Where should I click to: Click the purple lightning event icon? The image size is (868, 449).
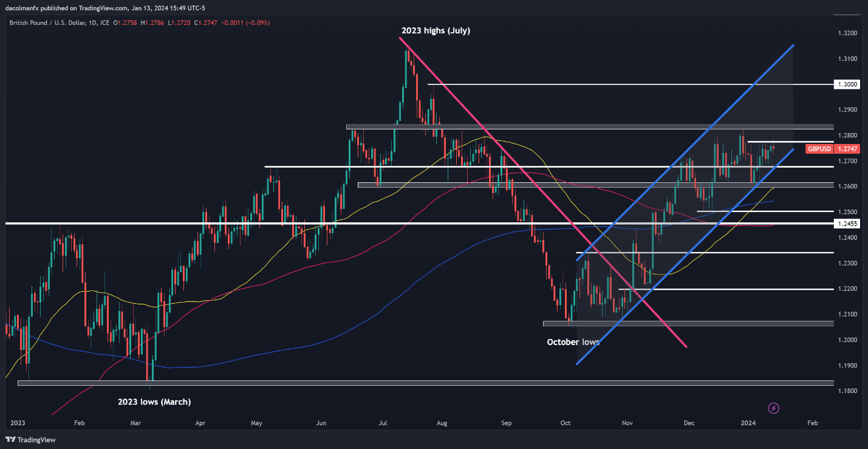(774, 408)
